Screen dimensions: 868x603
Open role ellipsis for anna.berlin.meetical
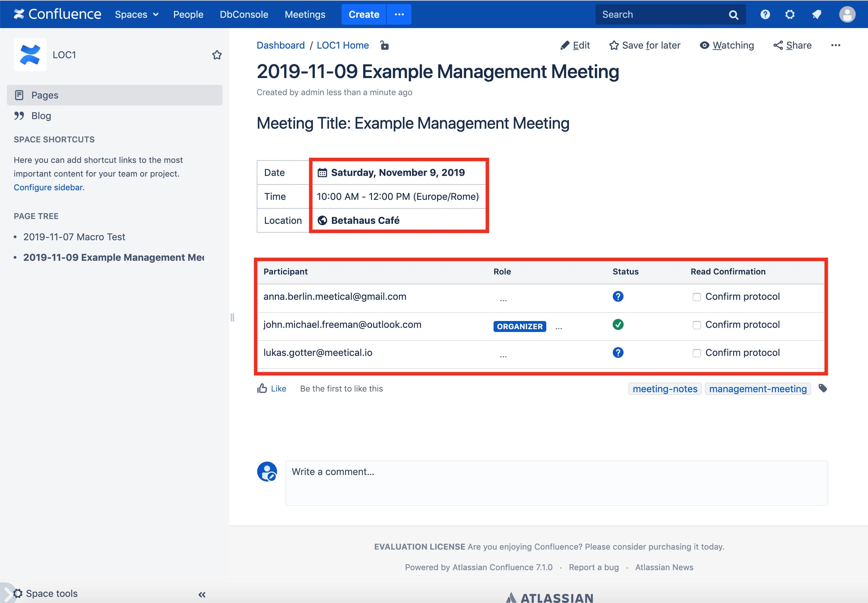[x=503, y=300]
